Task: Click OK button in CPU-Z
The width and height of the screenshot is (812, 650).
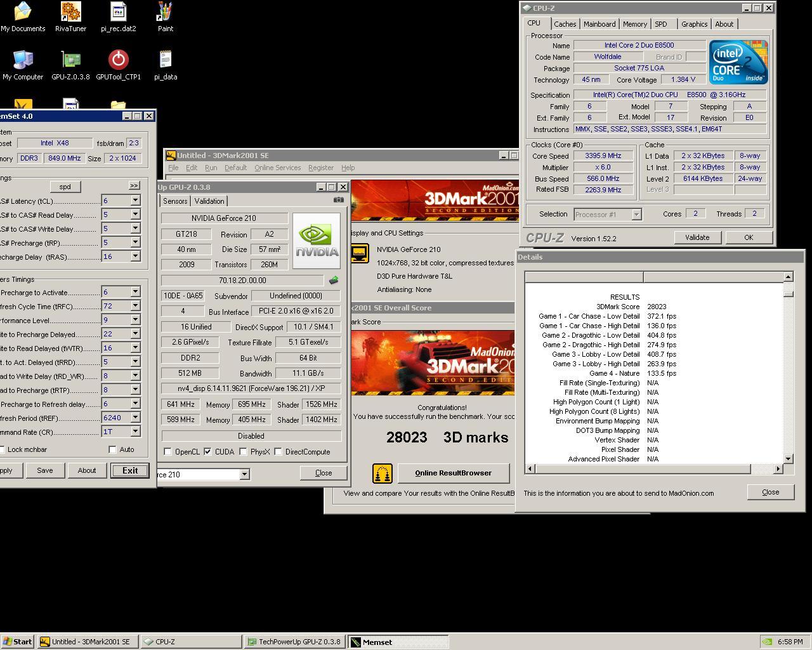Action: click(x=749, y=237)
